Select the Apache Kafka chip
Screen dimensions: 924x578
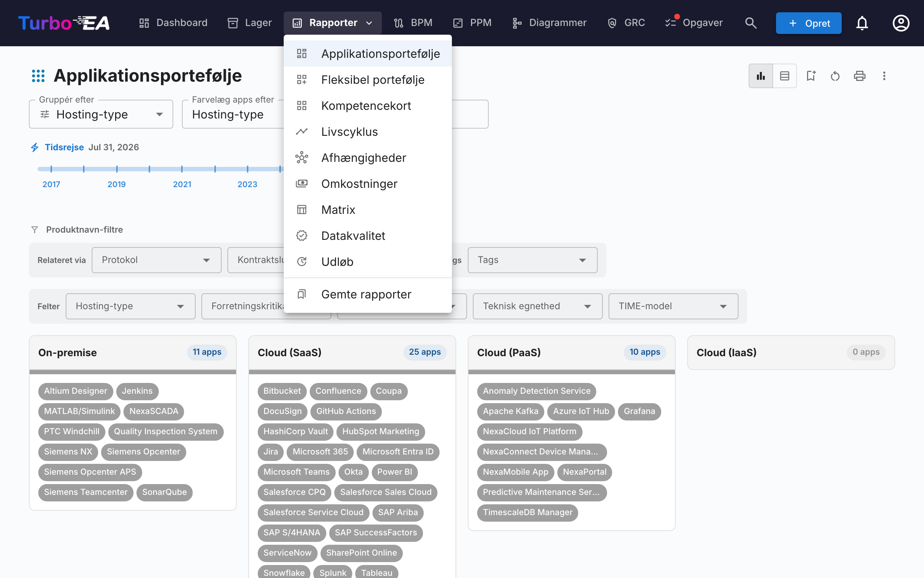[x=510, y=411]
